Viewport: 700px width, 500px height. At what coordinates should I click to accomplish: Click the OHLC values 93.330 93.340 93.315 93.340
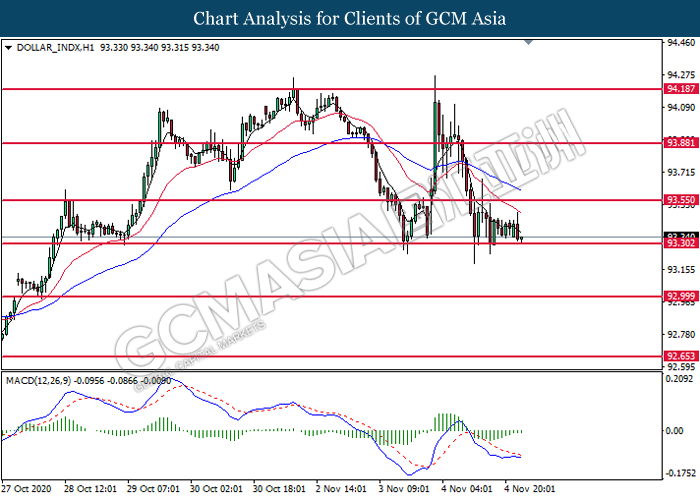(159, 48)
